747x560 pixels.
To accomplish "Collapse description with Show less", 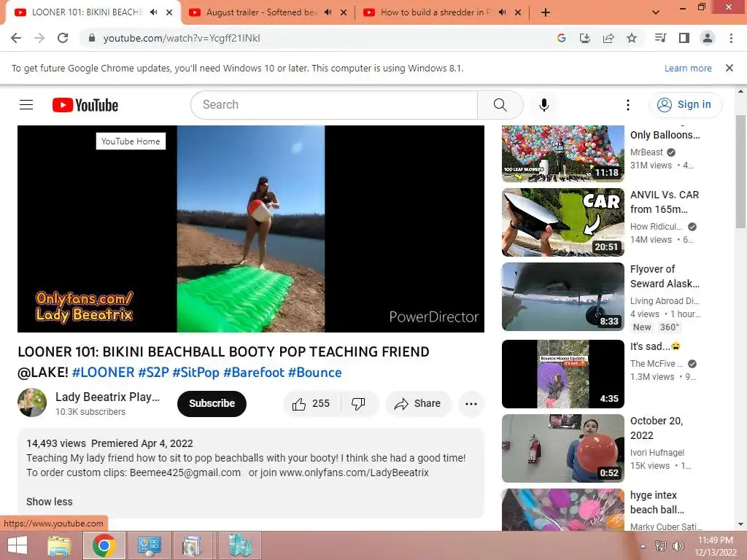I will (x=50, y=502).
